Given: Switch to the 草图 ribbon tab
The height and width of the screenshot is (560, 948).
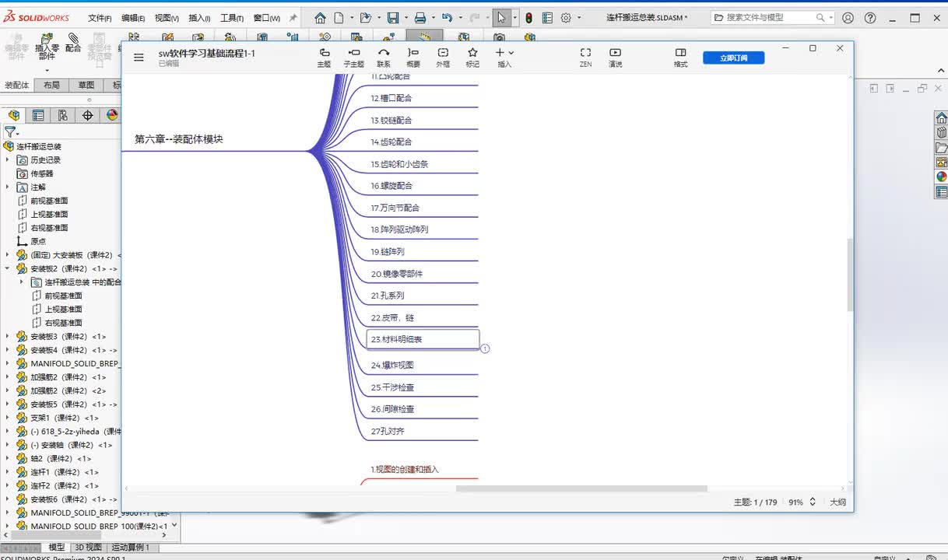Looking at the screenshot, I should coord(86,86).
